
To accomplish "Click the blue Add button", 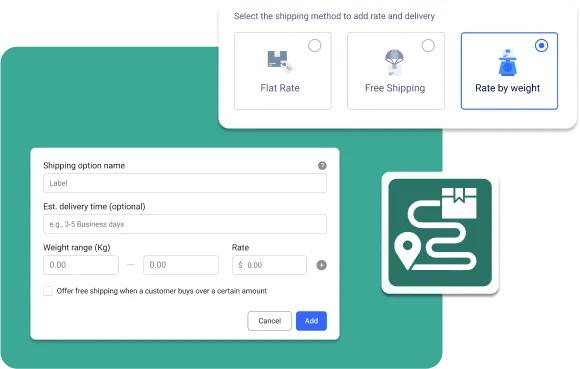I will click(311, 321).
